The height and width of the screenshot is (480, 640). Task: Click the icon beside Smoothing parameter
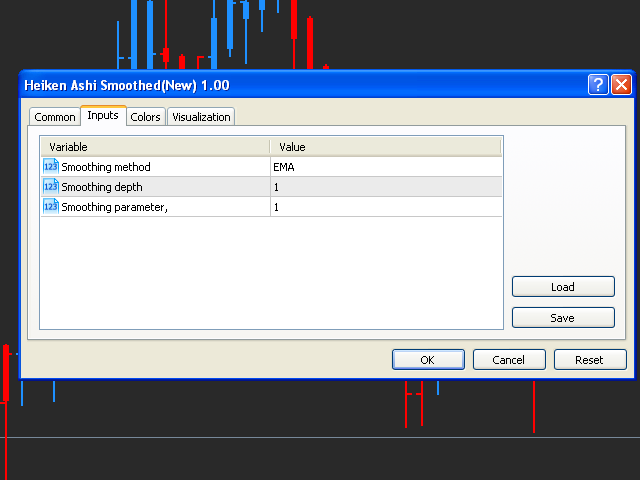click(x=50, y=206)
